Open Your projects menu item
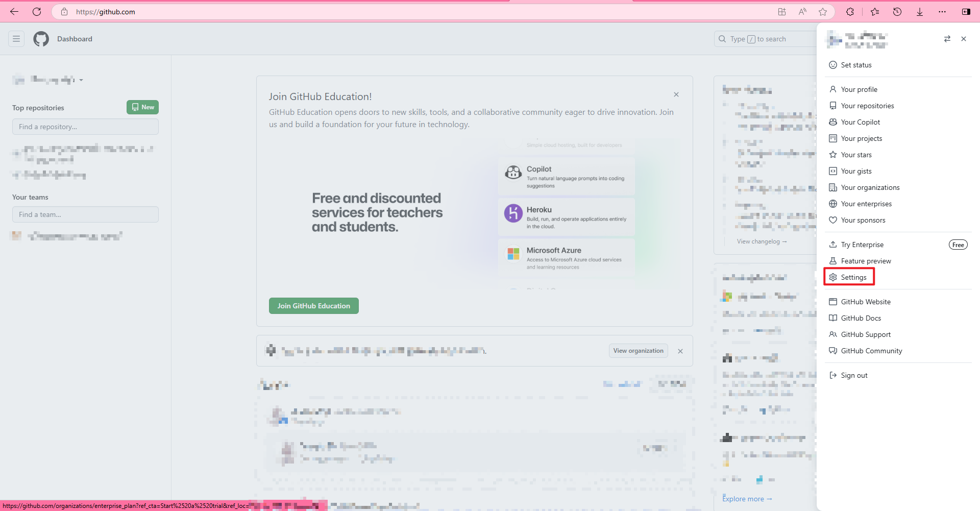Viewport: 980px width, 511px height. [898, 138]
